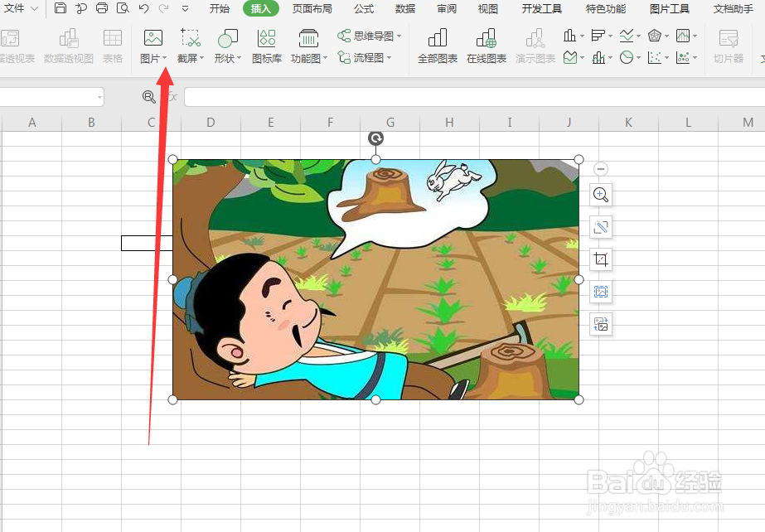Click the export/output icon next to Save
The width and height of the screenshot is (765, 532).
point(81,7)
